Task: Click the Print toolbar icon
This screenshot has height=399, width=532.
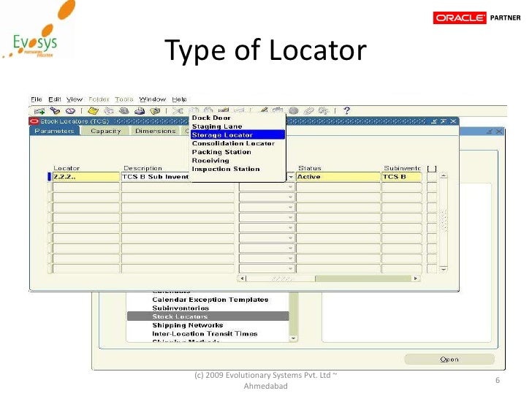Action: (x=140, y=111)
